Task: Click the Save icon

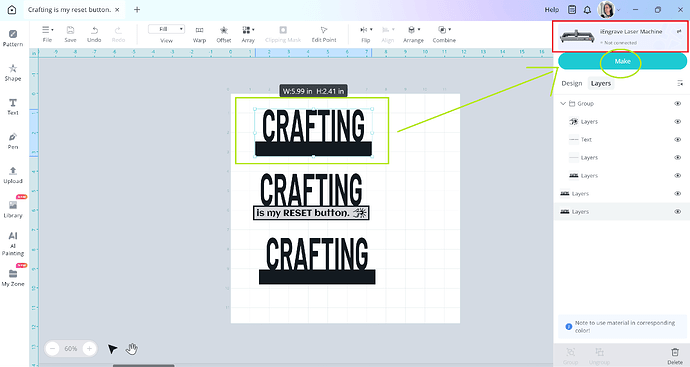Action: tap(70, 34)
